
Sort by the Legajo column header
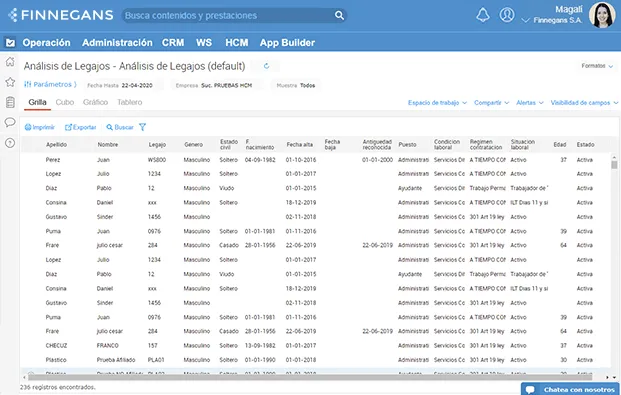157,145
